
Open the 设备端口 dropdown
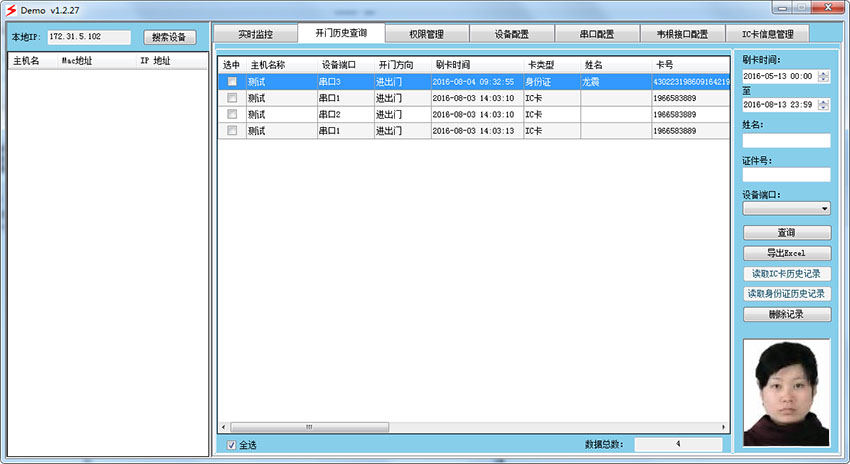pyautogui.click(x=786, y=209)
